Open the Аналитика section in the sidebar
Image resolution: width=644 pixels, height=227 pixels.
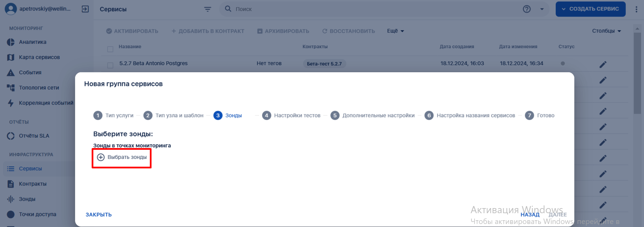(x=33, y=42)
